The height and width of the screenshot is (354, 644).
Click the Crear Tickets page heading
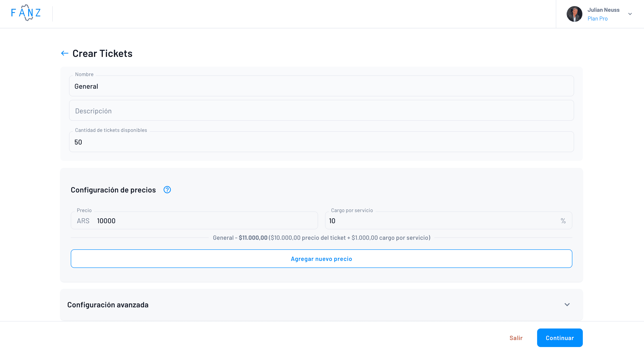pos(103,53)
